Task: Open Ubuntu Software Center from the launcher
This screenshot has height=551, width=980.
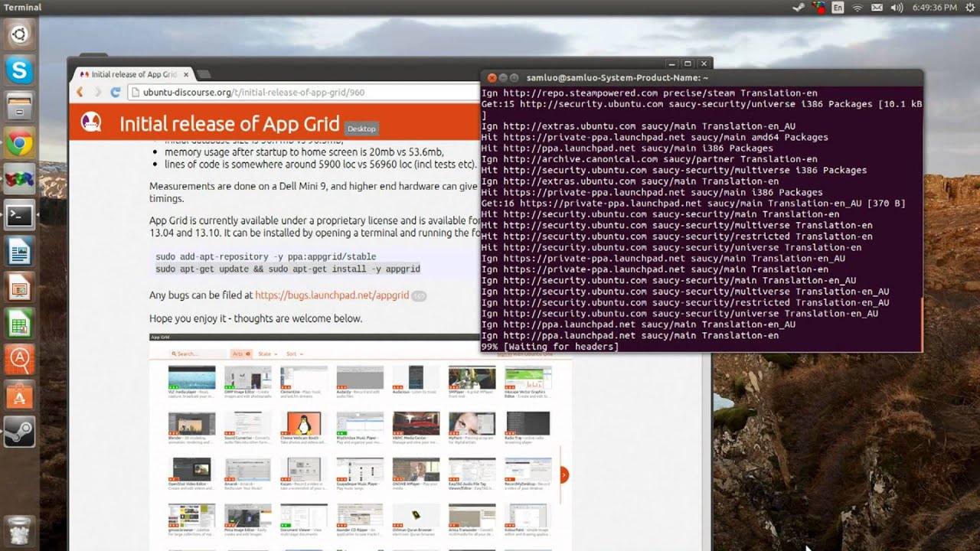Action: (19, 397)
